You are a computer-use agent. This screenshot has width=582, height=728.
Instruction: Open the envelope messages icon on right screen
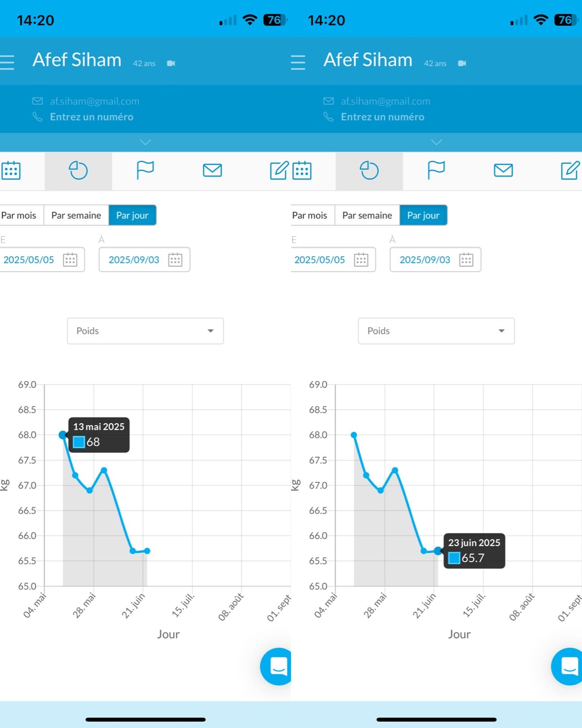(503, 170)
